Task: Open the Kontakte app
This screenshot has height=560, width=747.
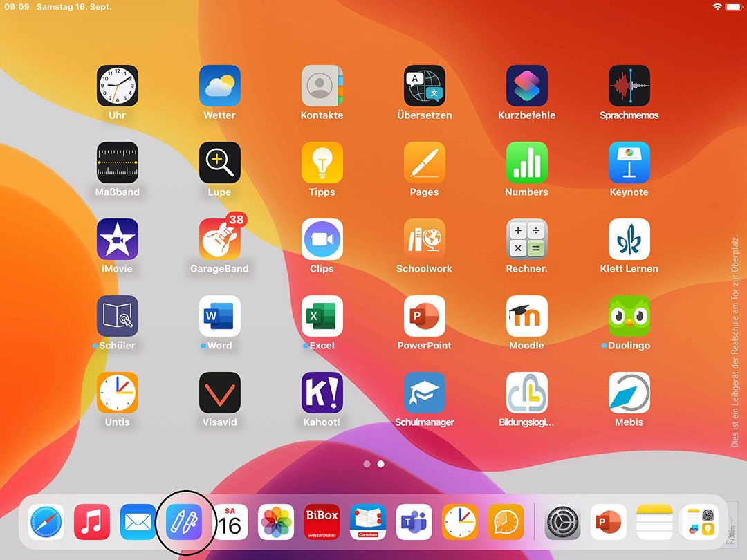Action: pyautogui.click(x=322, y=86)
